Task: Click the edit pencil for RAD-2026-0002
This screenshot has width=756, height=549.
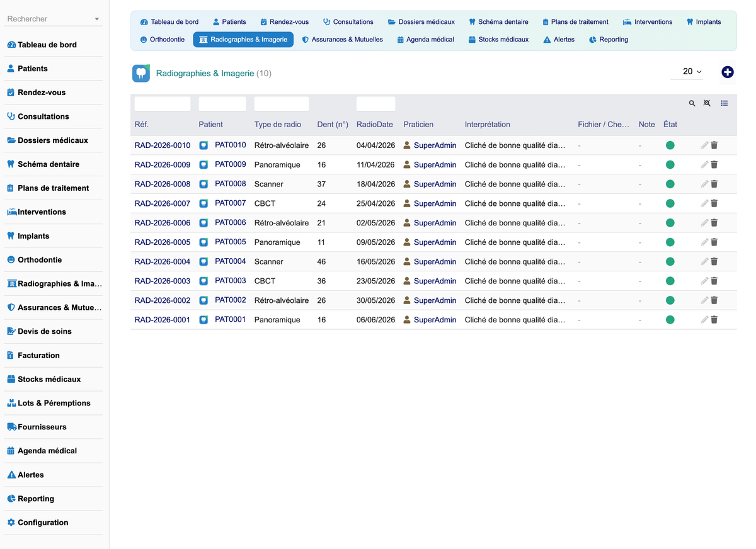Action: (x=704, y=300)
